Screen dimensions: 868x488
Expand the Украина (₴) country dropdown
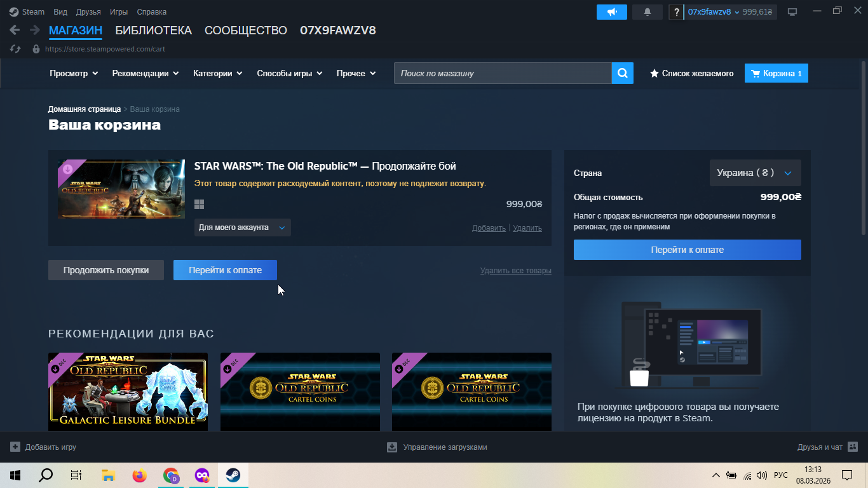coord(755,173)
